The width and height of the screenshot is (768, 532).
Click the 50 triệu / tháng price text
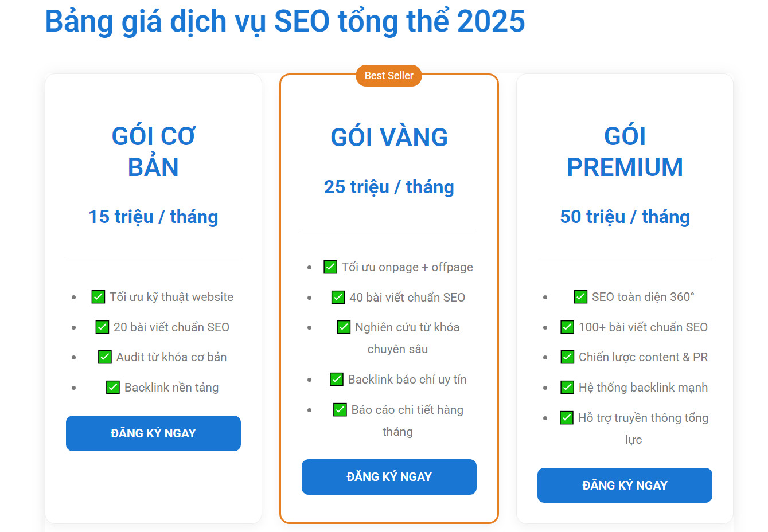625,217
